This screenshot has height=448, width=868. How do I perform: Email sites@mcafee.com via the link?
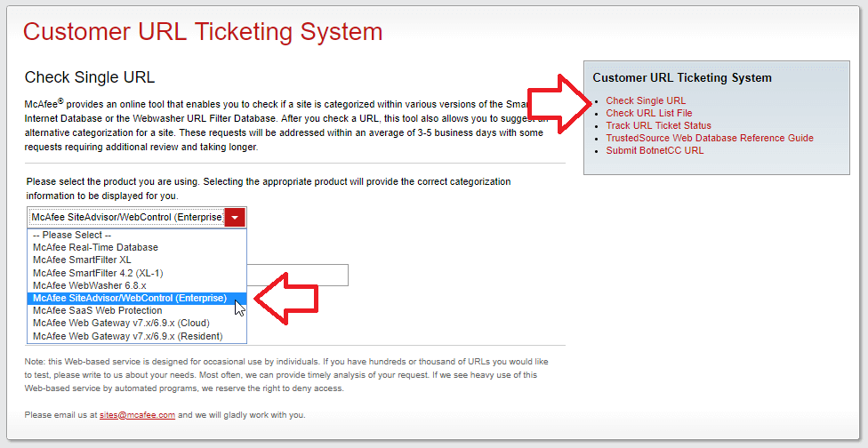[137, 415]
